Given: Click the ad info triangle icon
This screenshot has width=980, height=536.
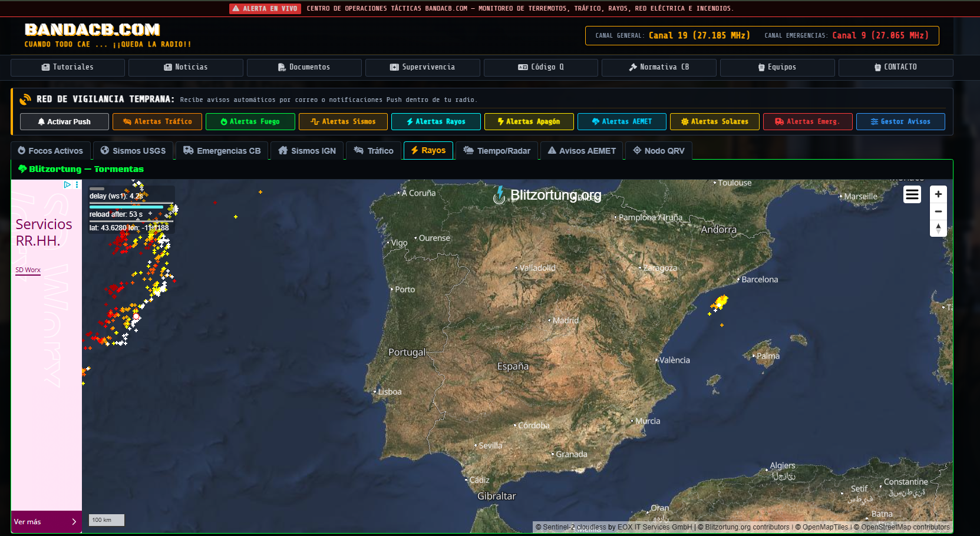Looking at the screenshot, I should (x=67, y=185).
